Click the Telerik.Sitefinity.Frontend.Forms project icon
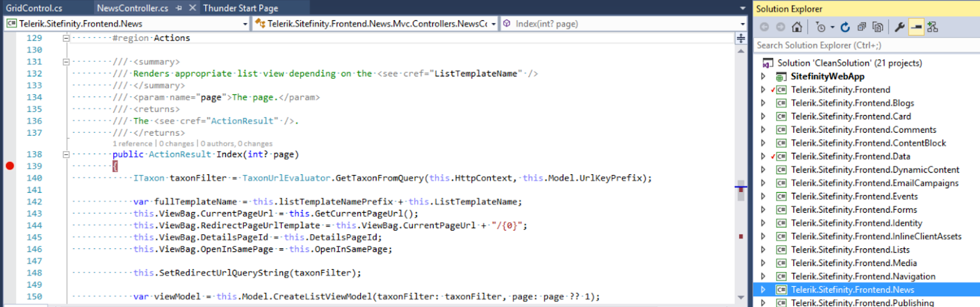Image resolution: width=980 pixels, height=307 pixels. click(x=781, y=210)
